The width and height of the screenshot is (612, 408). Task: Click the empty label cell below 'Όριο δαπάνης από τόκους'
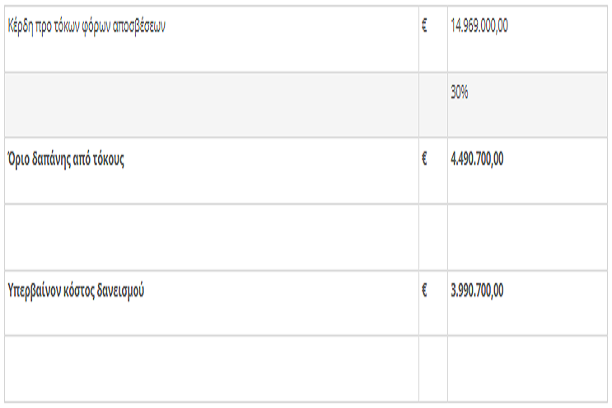(x=211, y=237)
